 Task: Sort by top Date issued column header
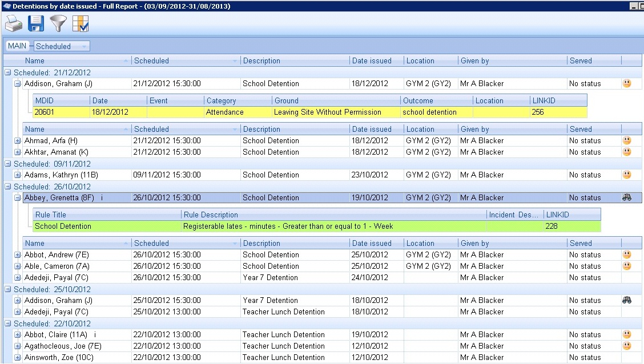click(377, 60)
